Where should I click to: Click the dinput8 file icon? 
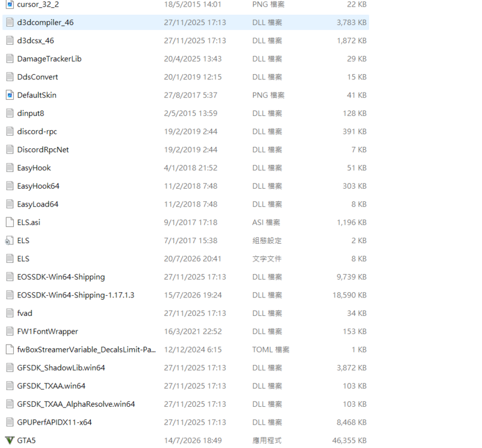[x=10, y=113]
